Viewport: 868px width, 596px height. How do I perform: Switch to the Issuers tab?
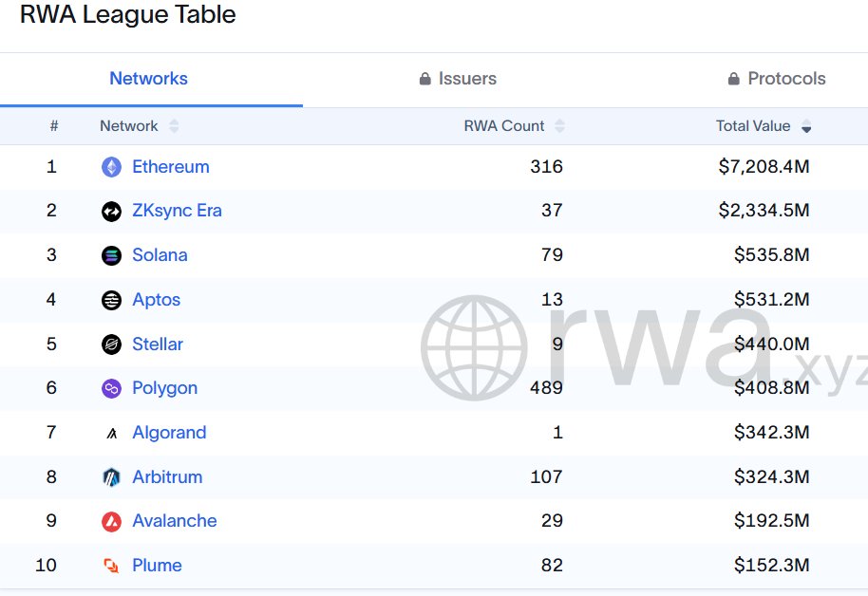pyautogui.click(x=458, y=79)
